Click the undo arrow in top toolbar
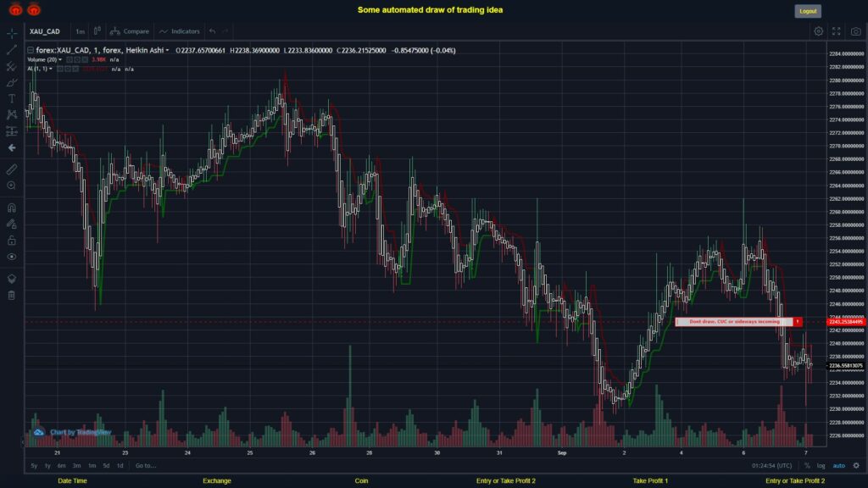The image size is (868, 488). point(213,31)
